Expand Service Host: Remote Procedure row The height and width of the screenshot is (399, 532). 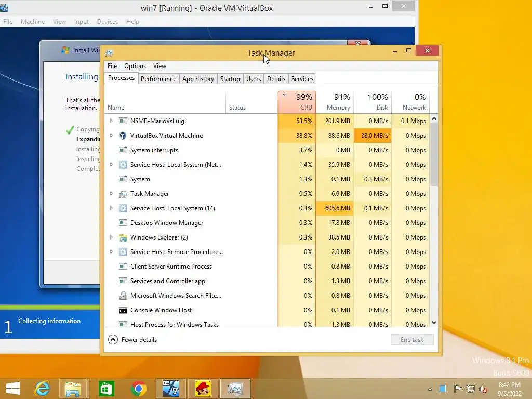(111, 252)
